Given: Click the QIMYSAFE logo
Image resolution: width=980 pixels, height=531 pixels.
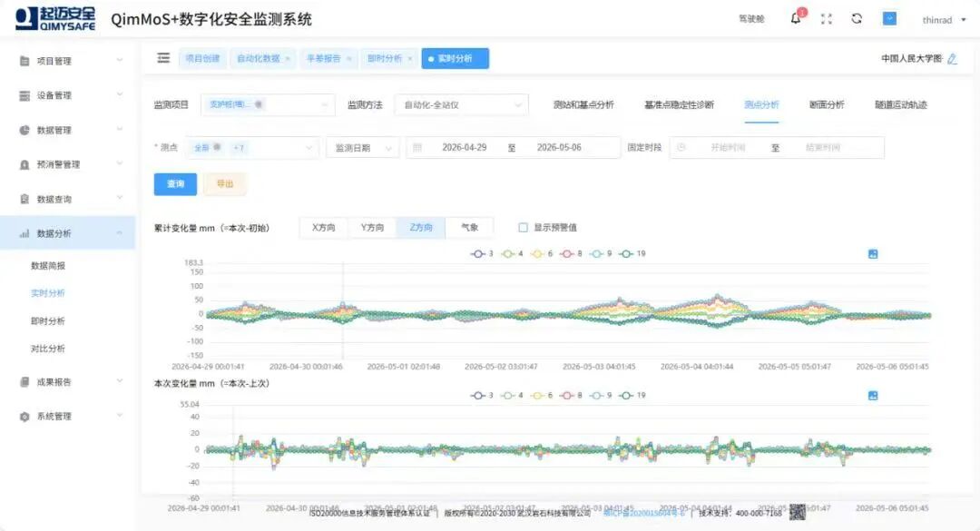Looking at the screenshot, I should tap(55, 19).
